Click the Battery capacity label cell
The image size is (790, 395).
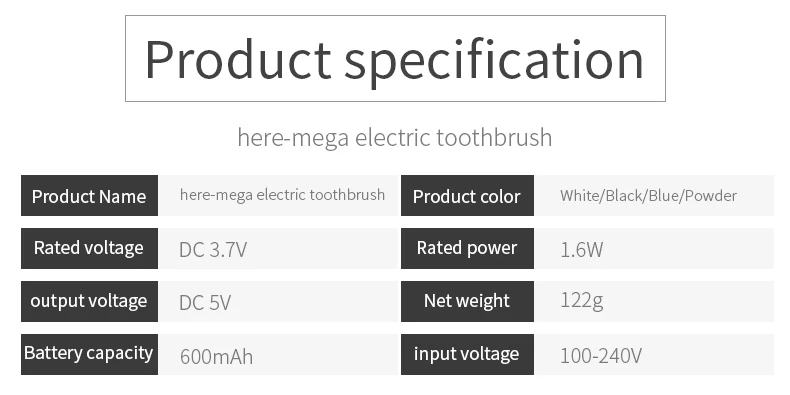click(89, 354)
